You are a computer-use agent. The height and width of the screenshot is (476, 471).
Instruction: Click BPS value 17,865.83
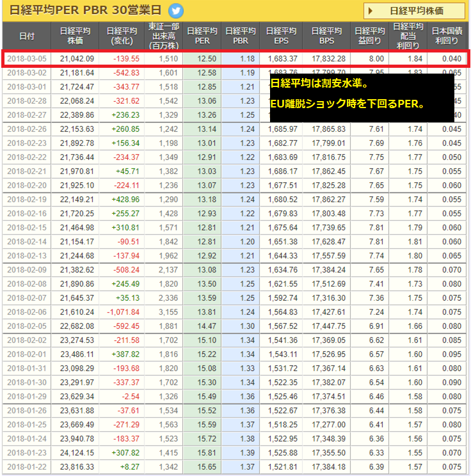328,129
